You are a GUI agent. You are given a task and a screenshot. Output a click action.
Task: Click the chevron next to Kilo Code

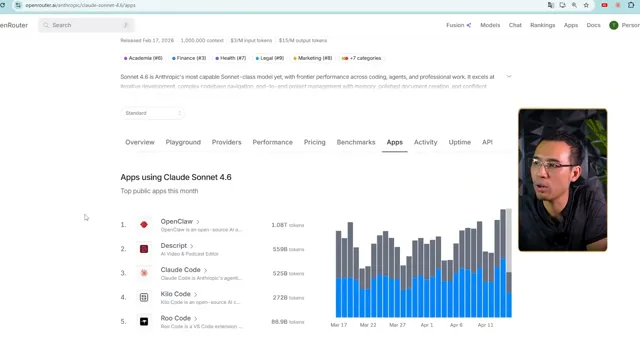pyautogui.click(x=196, y=294)
